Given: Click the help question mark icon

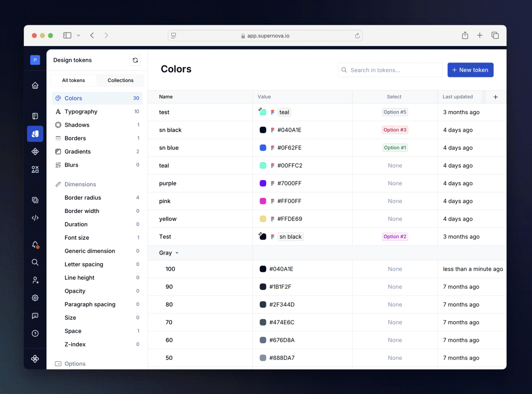Looking at the screenshot, I should pos(35,333).
